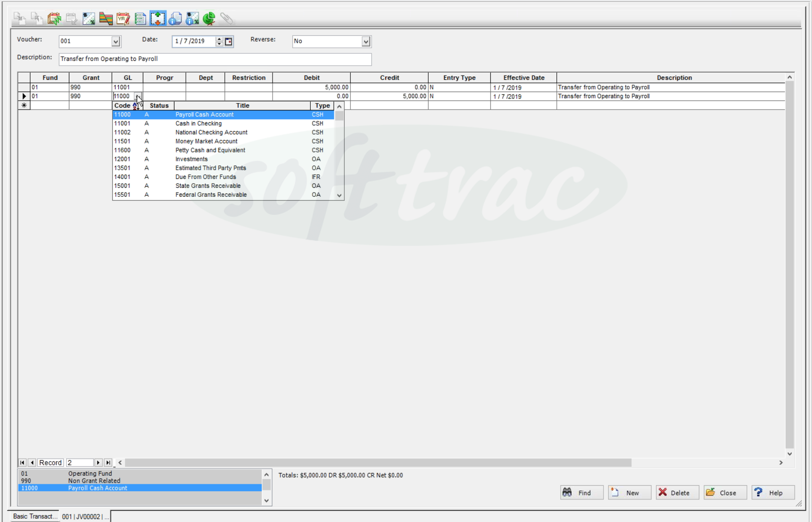Click the Fund column header
Viewport: 812px width, 522px height.
point(50,78)
